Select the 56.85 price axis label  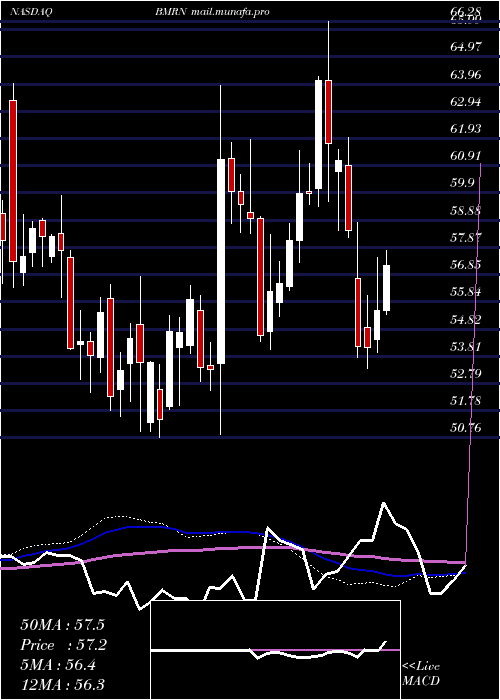coord(466,264)
